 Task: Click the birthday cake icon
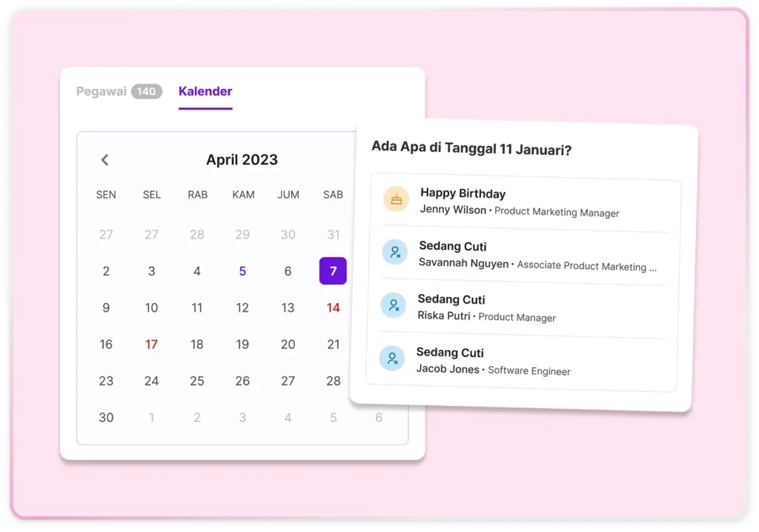click(396, 199)
